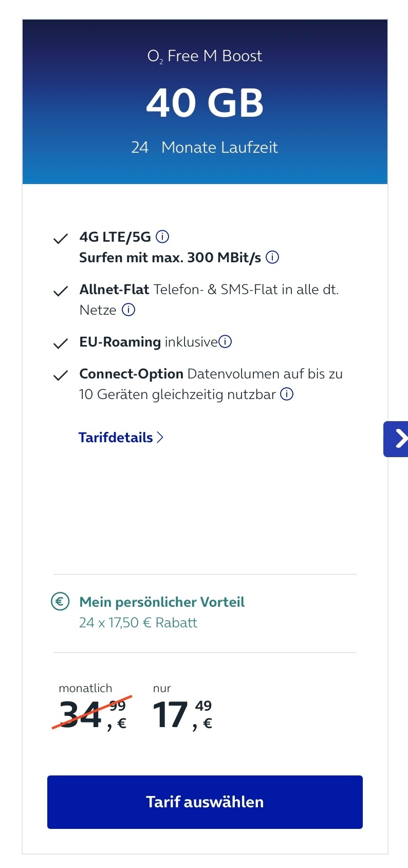This screenshot has width=408, height=868.
Task: Expand Tarifdetails chevron link
Action: [x=160, y=437]
